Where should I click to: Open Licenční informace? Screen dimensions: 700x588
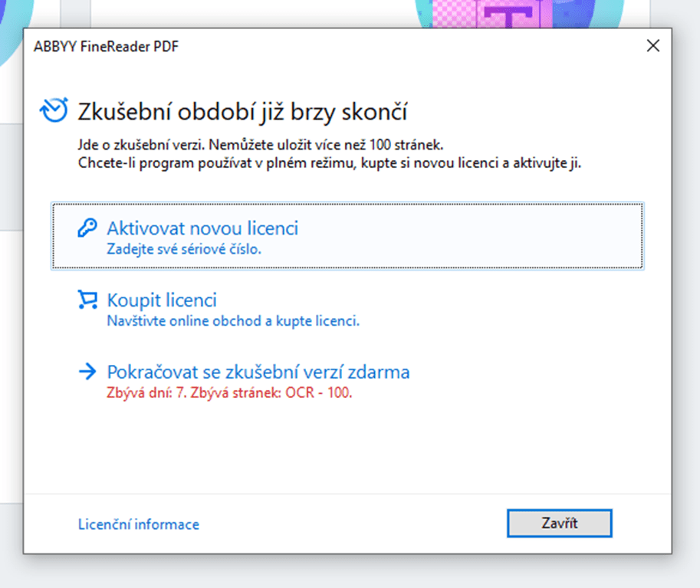(138, 524)
